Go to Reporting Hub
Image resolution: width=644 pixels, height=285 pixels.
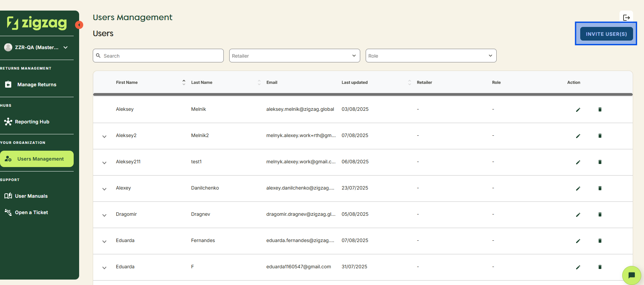pos(32,122)
